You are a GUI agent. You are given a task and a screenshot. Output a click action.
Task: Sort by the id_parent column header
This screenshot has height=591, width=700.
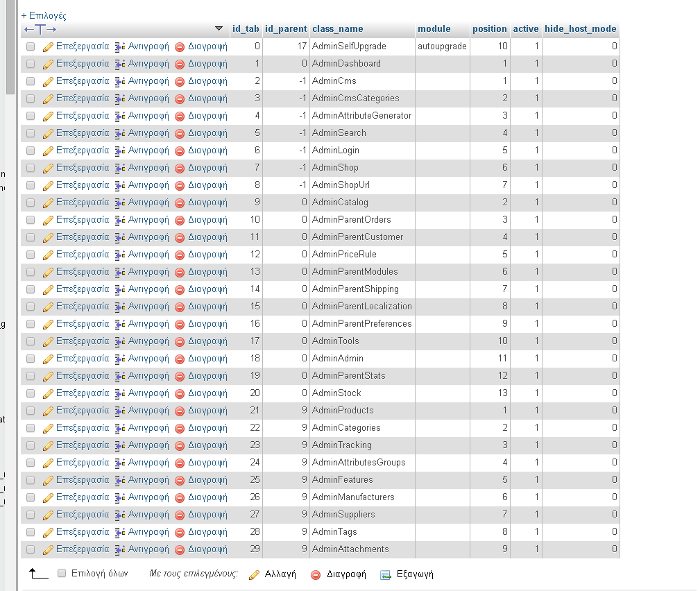pos(286,29)
